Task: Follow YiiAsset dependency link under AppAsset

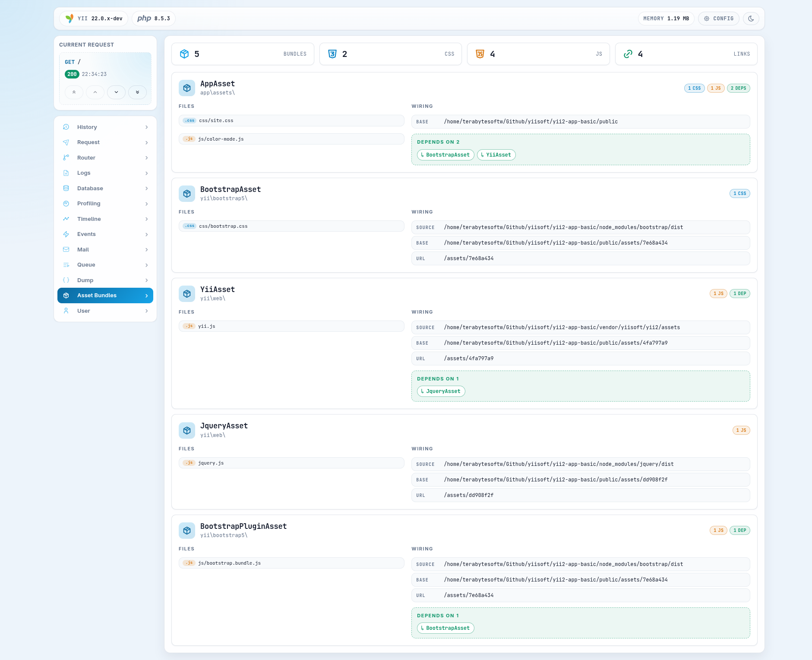Action: 496,155
